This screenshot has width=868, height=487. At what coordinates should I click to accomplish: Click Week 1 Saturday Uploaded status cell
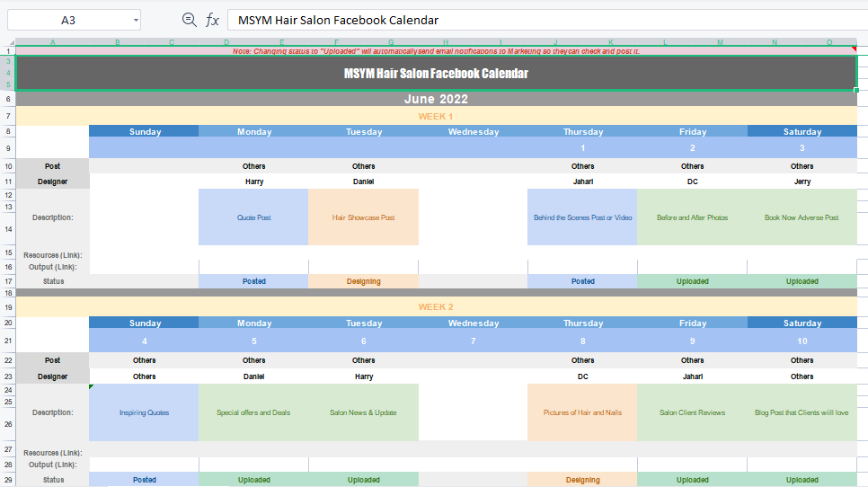click(x=802, y=281)
